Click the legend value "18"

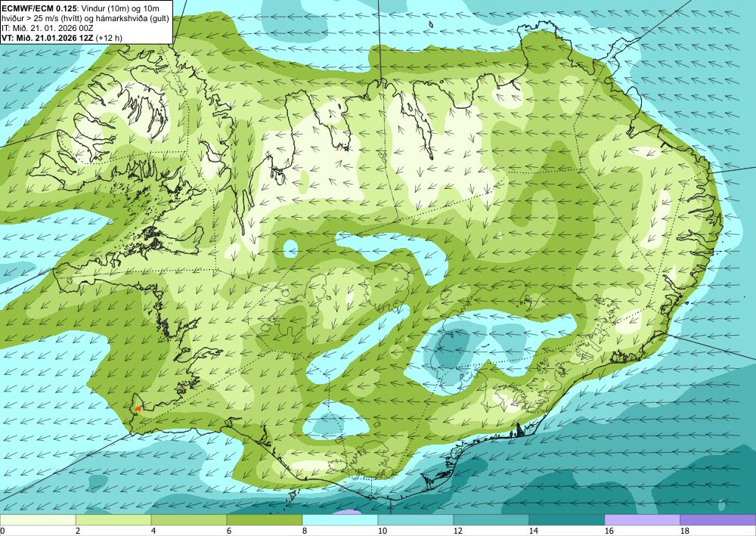[685, 531]
